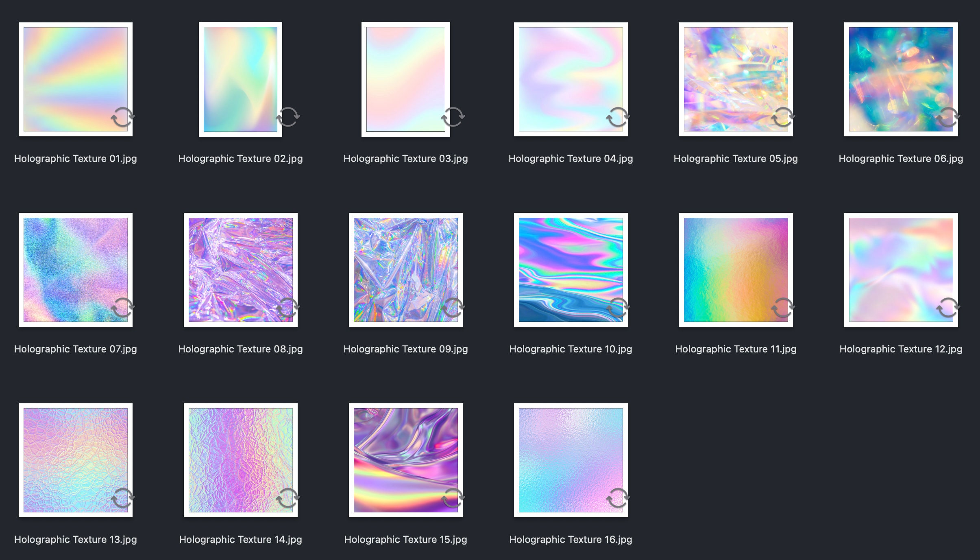The image size is (980, 560).
Task: Click the sync icon on Holographic Texture 10
Action: coord(618,308)
